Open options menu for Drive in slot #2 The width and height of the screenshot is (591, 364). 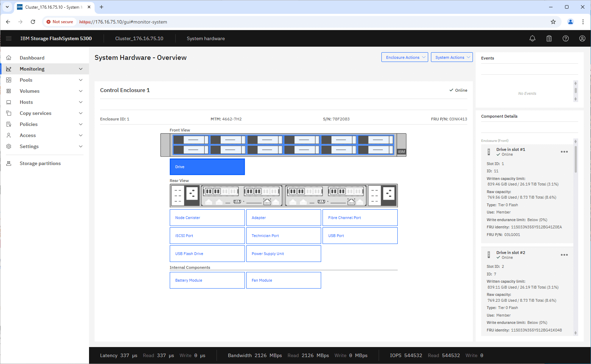click(564, 255)
